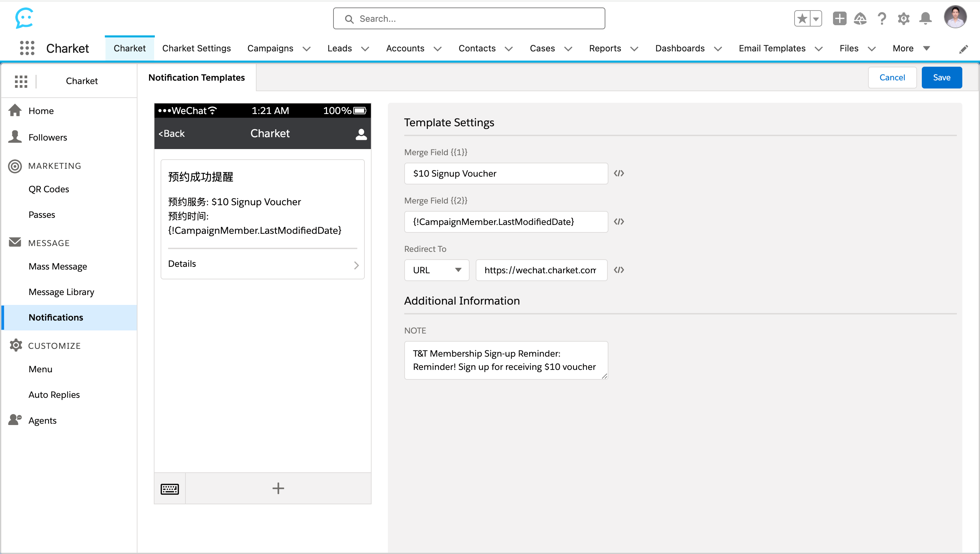Click the Save button
Image resolution: width=980 pixels, height=554 pixels.
coord(941,78)
